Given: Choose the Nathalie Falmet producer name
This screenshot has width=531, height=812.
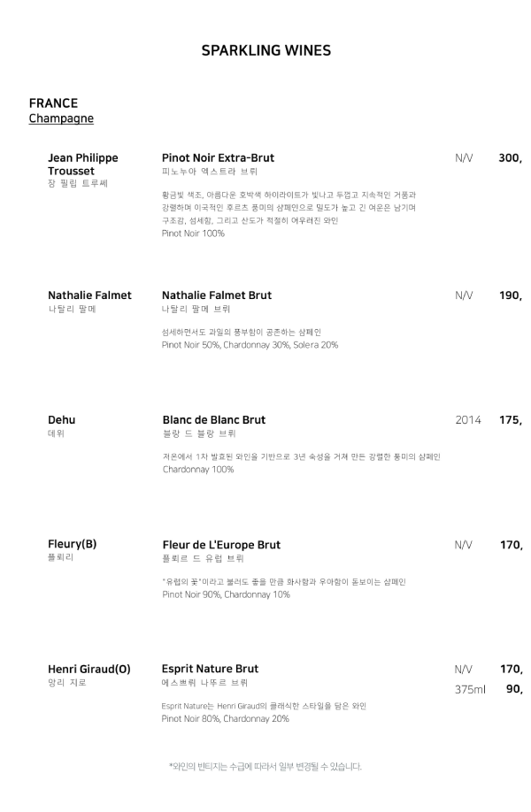Looking at the screenshot, I should [89, 295].
